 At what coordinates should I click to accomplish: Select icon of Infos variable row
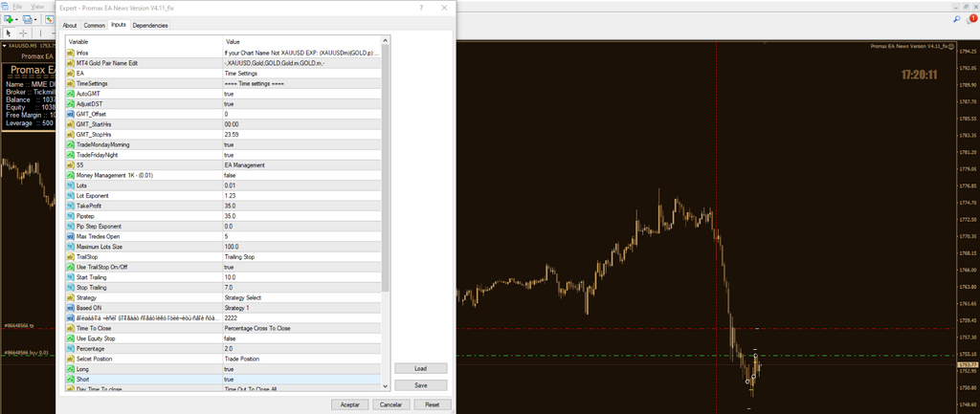[71, 54]
